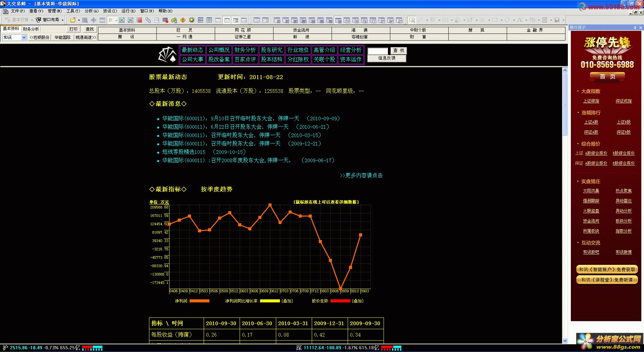Open the 资金流向 link in 实盘猎庄

coord(591,221)
